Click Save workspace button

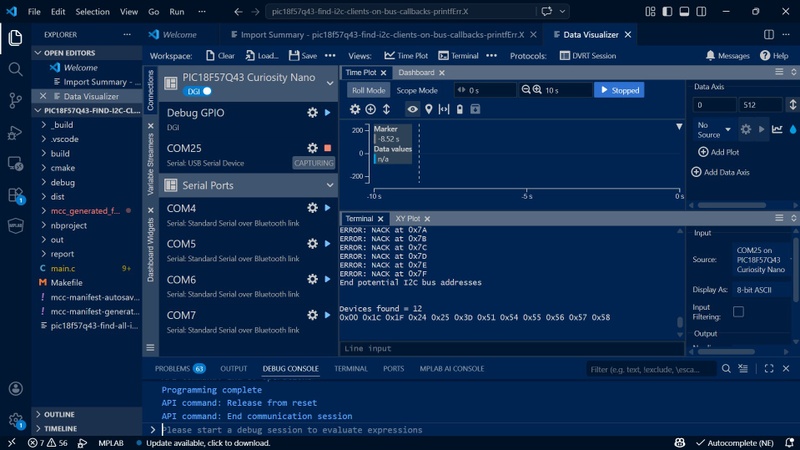[303, 56]
